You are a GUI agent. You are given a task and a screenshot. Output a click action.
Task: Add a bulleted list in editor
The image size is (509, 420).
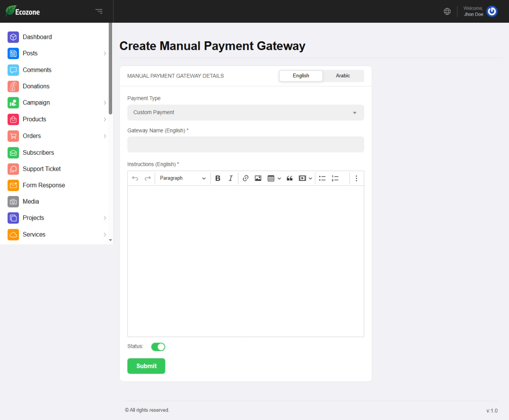tap(322, 178)
